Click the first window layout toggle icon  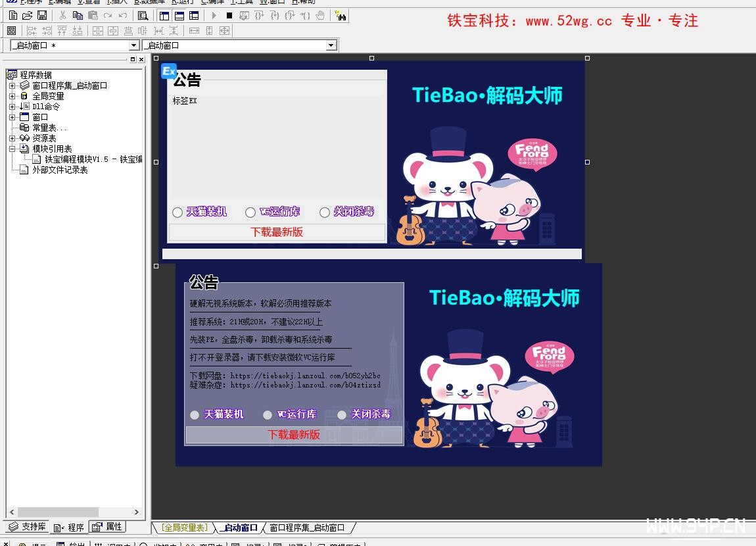(x=164, y=15)
